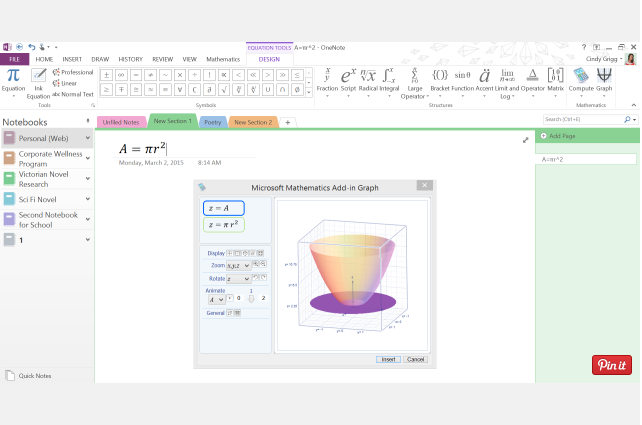This screenshot has height=425, width=642.
Task: Open the Function sin theta gallery
Action: click(463, 83)
